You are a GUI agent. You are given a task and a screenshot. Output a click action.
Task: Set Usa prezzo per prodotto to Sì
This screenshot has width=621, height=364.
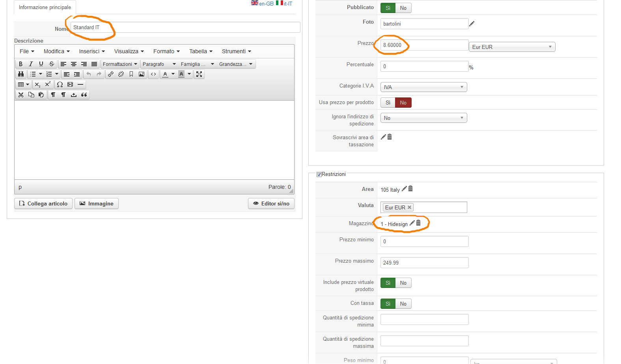point(388,103)
